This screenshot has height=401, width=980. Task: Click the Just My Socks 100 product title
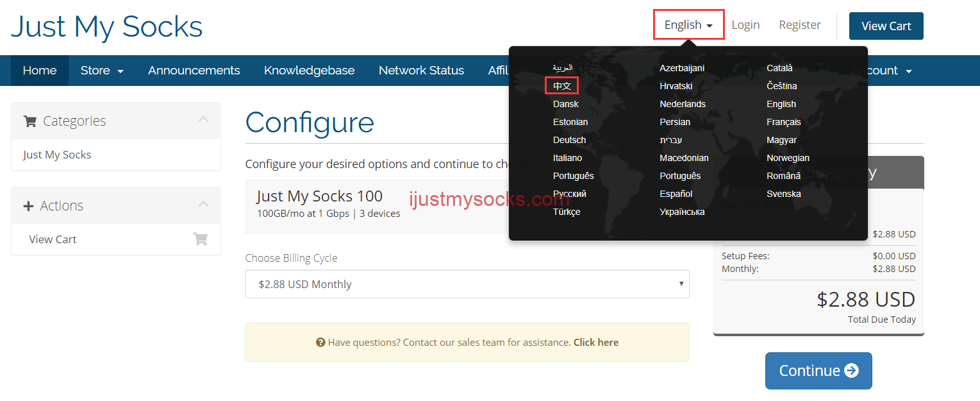(320, 196)
